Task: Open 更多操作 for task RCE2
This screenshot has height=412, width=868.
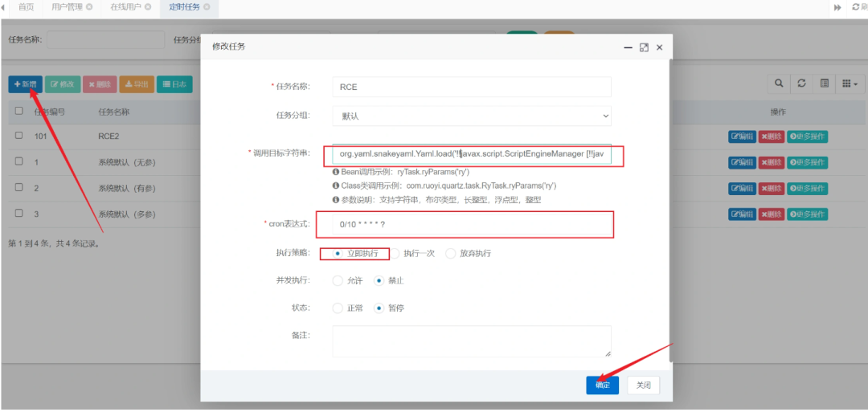Action: pos(807,137)
